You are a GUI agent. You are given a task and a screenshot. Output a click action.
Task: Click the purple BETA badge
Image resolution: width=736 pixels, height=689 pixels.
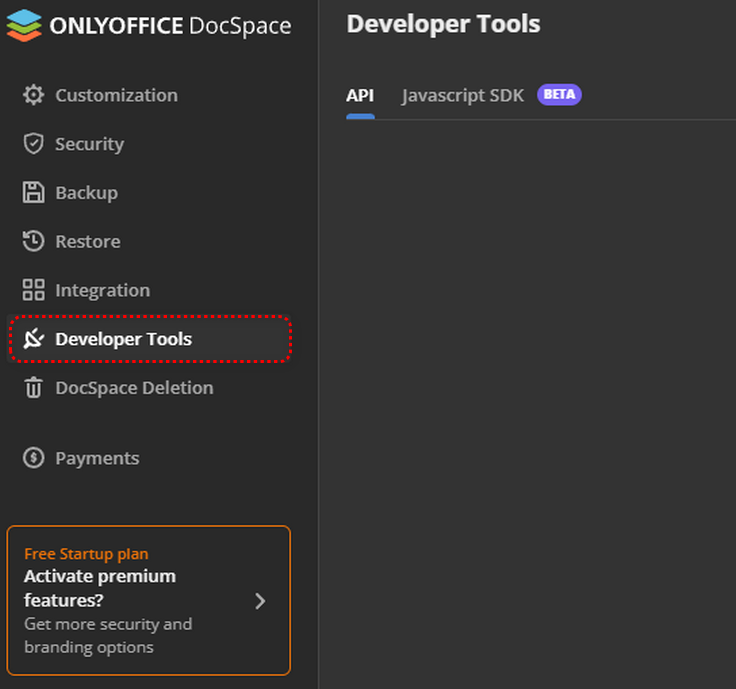click(x=559, y=95)
